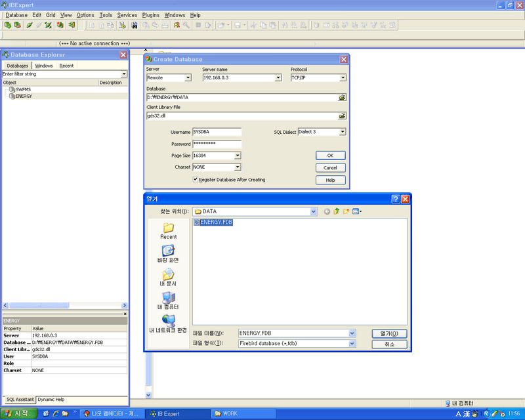525x420 pixels.
Task: Select SWFMS database in Database Explorer tree
Action: (23, 89)
